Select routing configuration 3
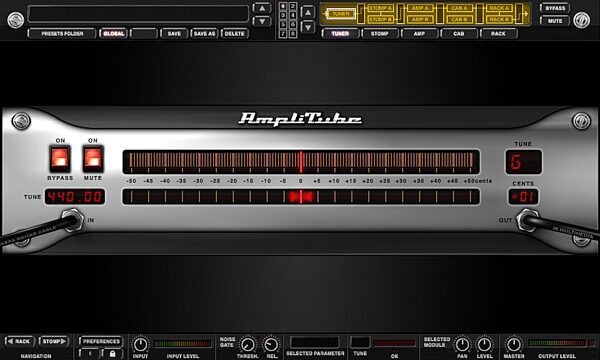 tap(283, 15)
